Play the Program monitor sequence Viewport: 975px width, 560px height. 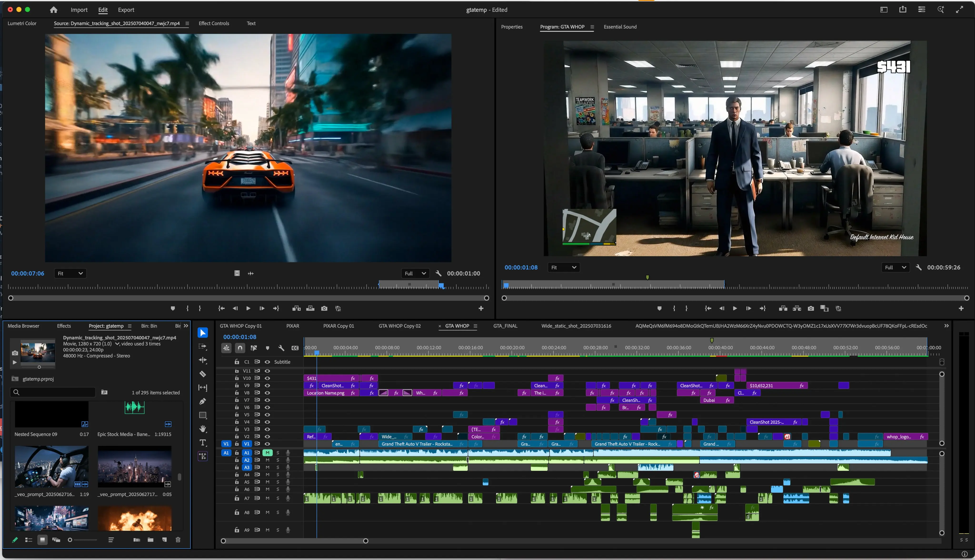734,308
